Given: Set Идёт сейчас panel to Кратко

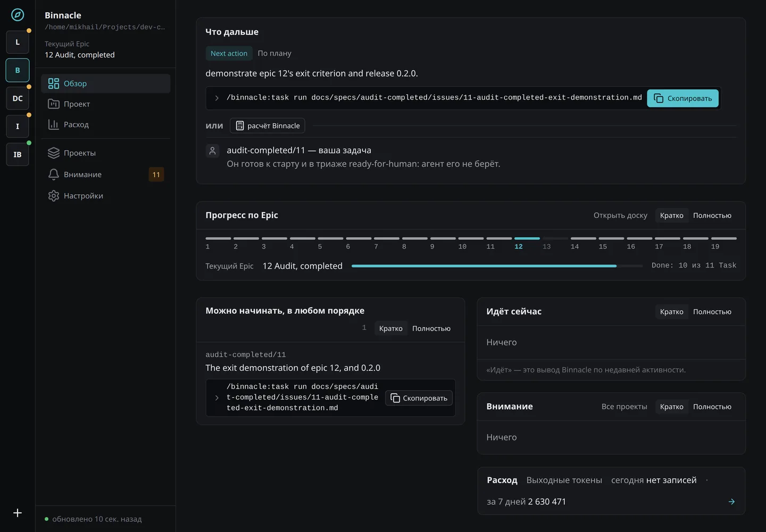Looking at the screenshot, I should [x=672, y=312].
